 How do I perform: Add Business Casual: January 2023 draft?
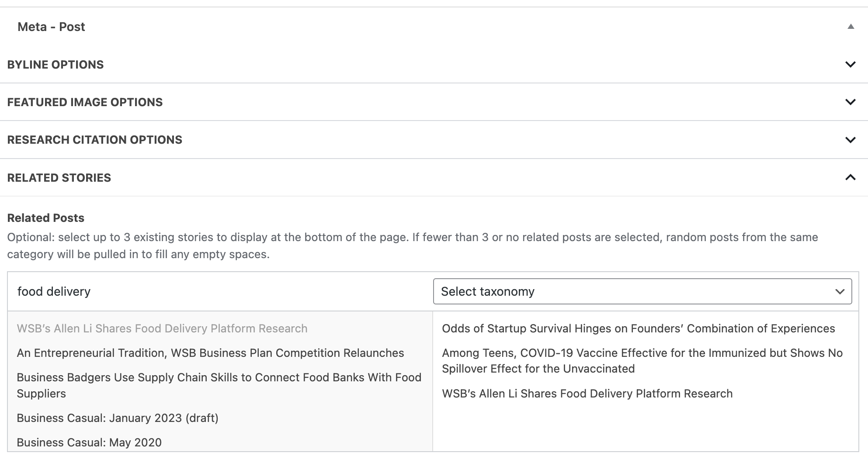click(118, 418)
